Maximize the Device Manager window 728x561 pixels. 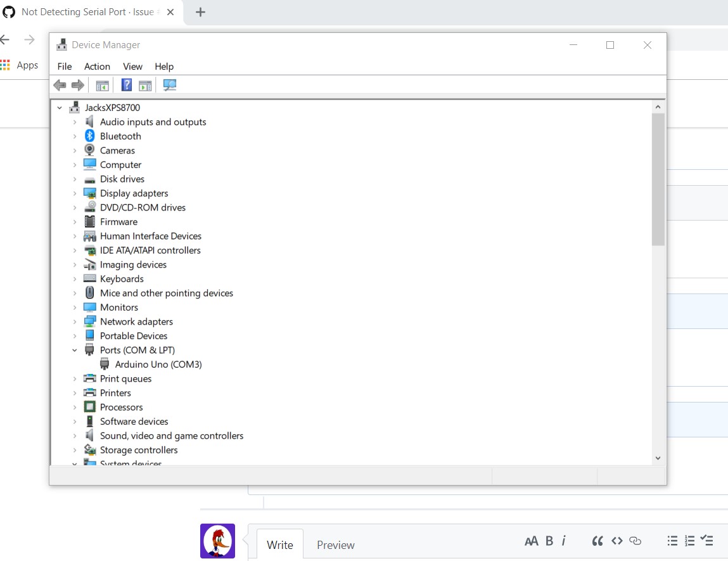tap(610, 45)
